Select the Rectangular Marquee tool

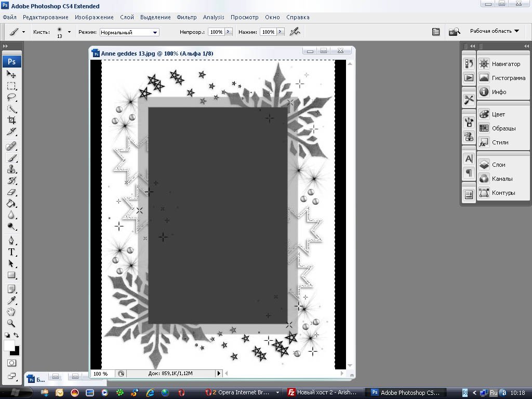[11, 86]
